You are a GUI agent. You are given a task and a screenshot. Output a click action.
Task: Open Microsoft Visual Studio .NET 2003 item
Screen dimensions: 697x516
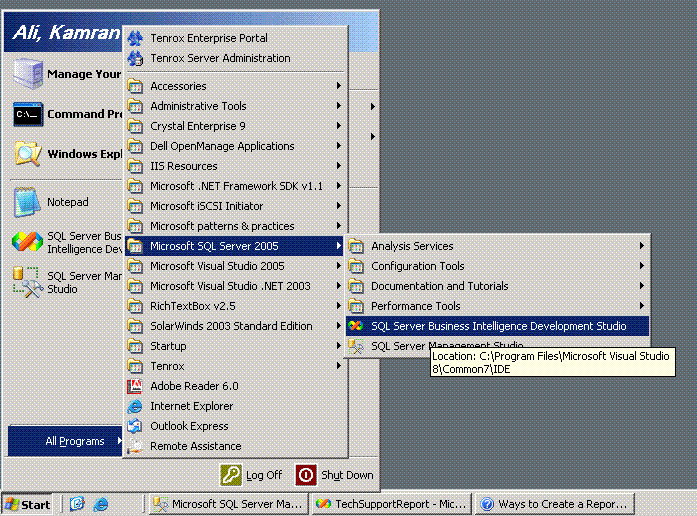click(235, 286)
